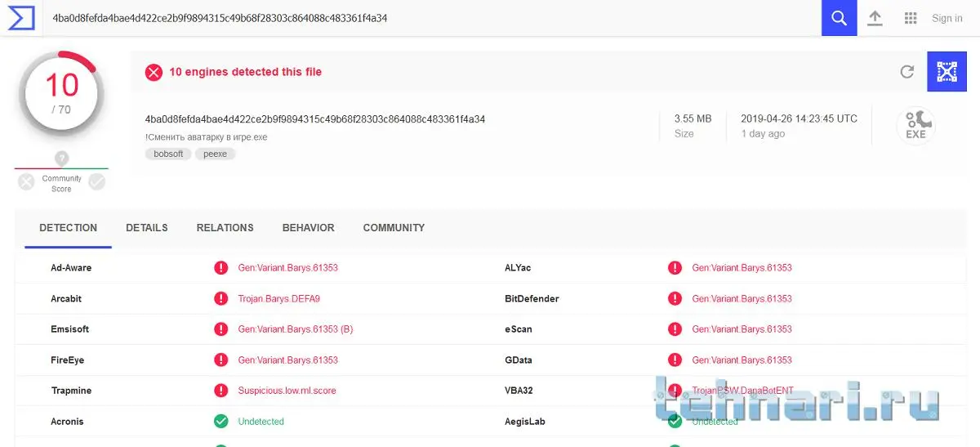The width and height of the screenshot is (980, 447).
Task: Select the Emsisoft detection alert icon
Action: 220,329
